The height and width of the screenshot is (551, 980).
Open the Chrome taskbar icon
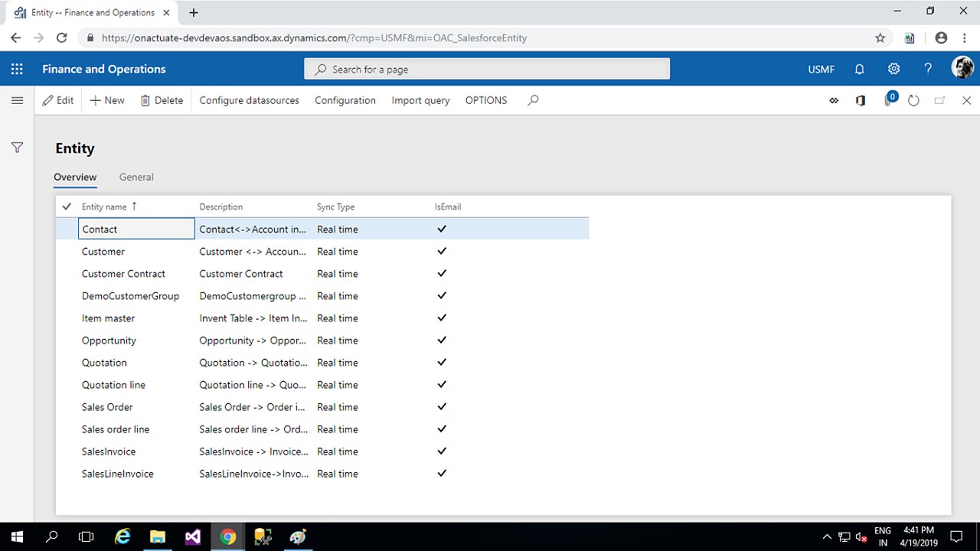[227, 536]
